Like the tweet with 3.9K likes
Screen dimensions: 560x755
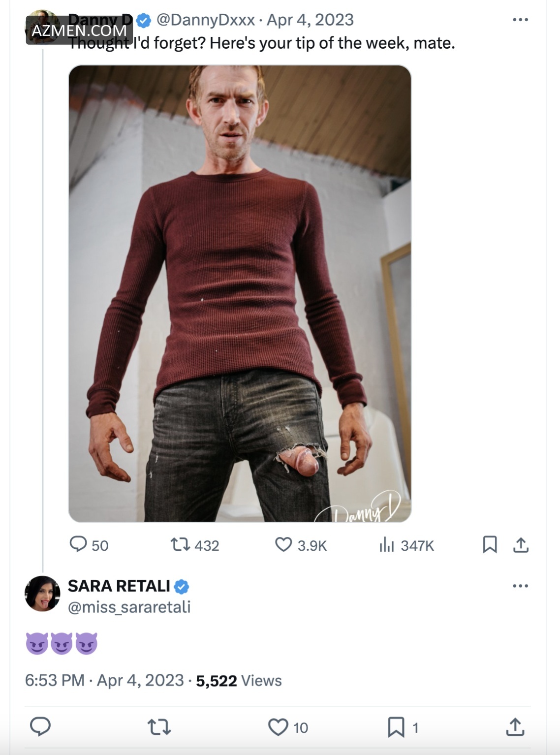pos(283,545)
